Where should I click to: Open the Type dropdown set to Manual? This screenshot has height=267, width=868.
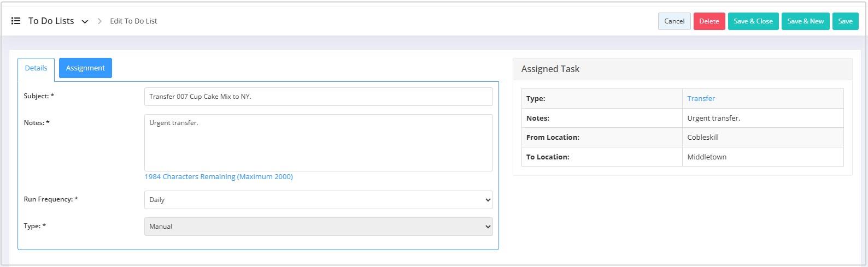pos(318,227)
